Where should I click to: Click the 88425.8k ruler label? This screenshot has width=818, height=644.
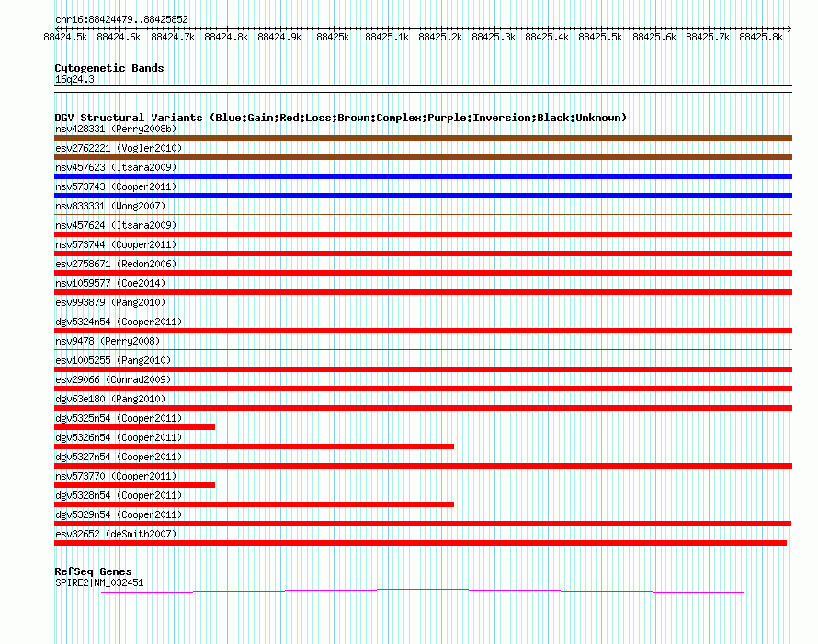pyautogui.click(x=761, y=37)
